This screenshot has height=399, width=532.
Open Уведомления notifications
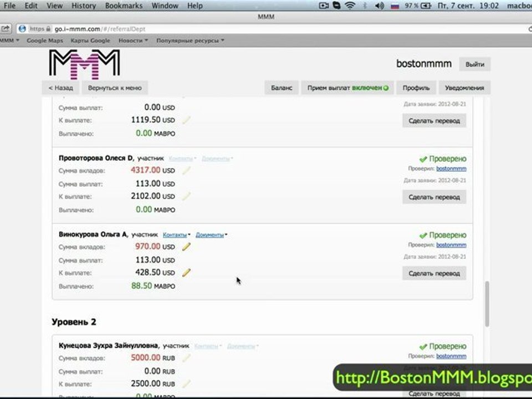[x=464, y=88]
